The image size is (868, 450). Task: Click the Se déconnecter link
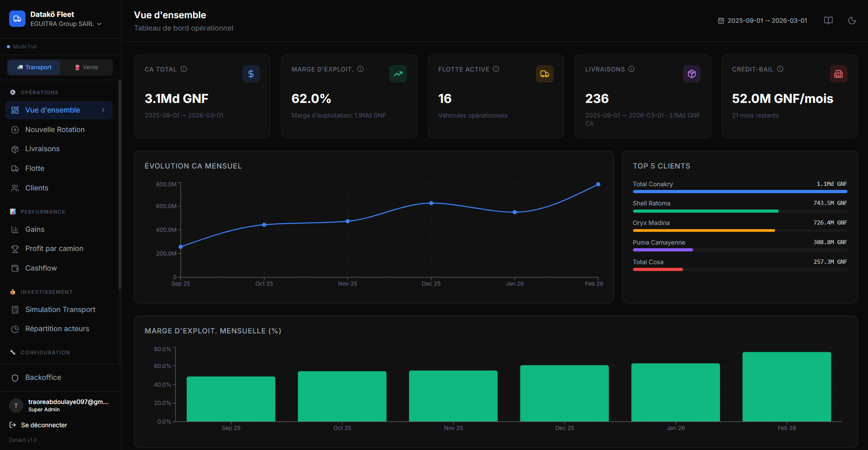click(44, 424)
